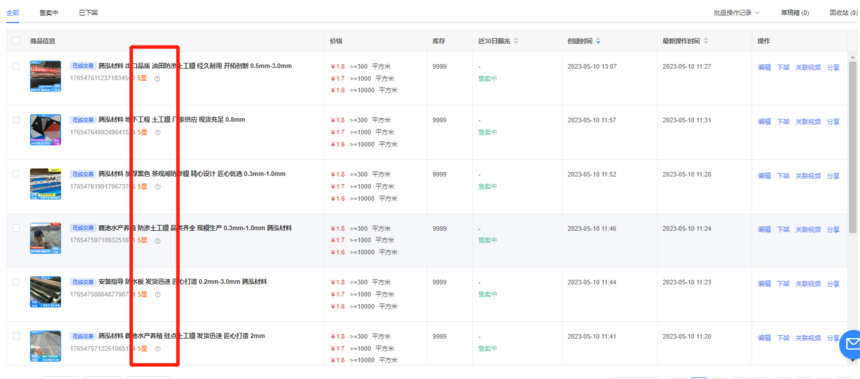Click 分享 for the row created 11:57
This screenshot has height=379, width=860.
833,122
